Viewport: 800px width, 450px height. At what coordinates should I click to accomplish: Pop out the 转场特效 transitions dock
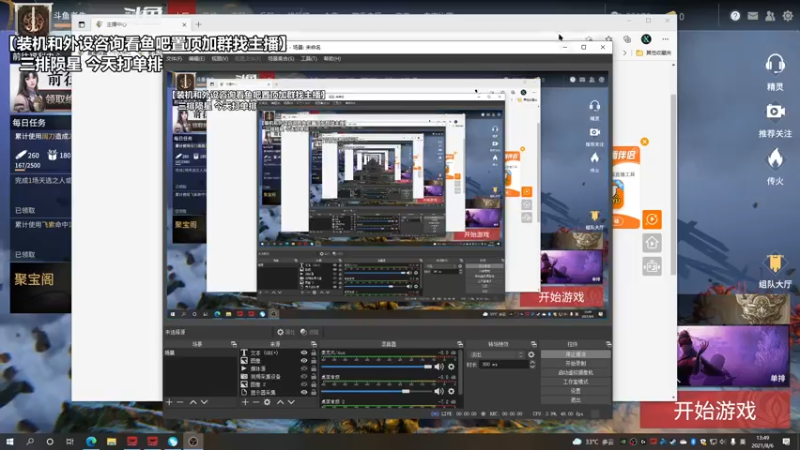(534, 344)
